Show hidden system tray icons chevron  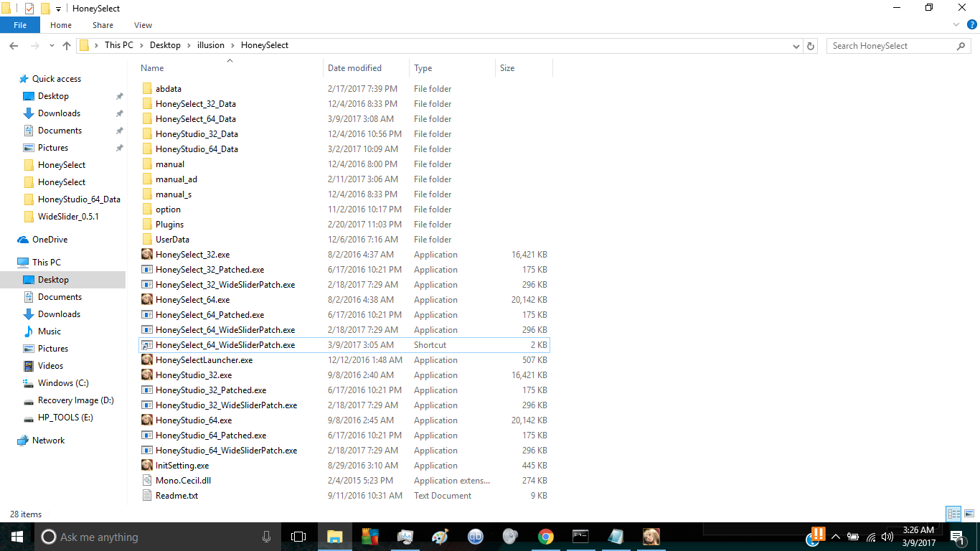click(837, 537)
